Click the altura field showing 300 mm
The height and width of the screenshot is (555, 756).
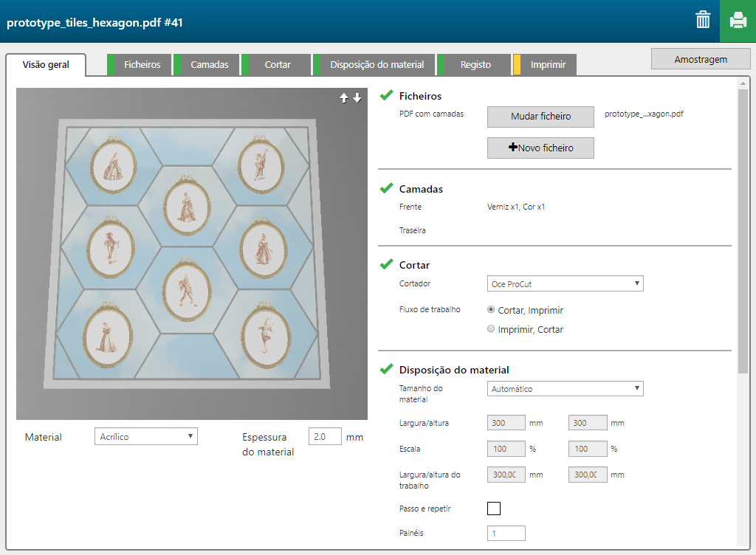588,422
